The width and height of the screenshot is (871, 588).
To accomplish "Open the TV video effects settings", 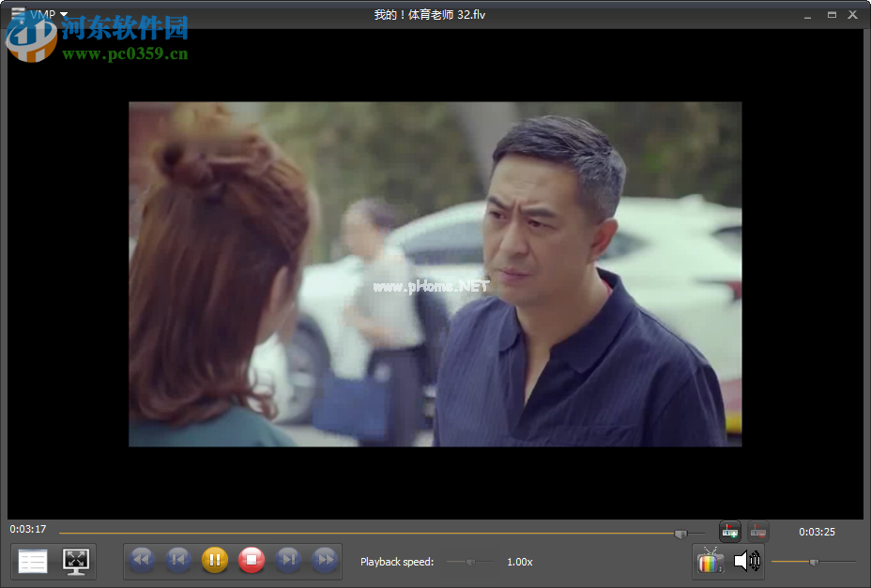I will [x=711, y=560].
